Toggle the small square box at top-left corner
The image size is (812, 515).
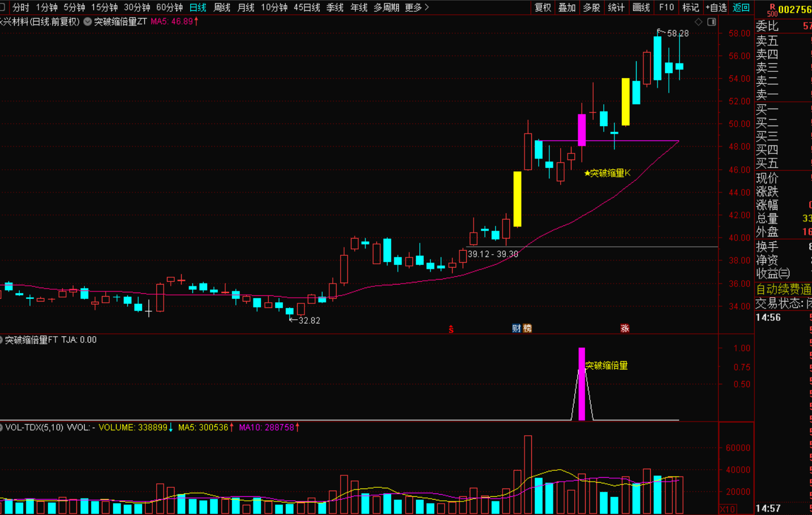coord(2,7)
